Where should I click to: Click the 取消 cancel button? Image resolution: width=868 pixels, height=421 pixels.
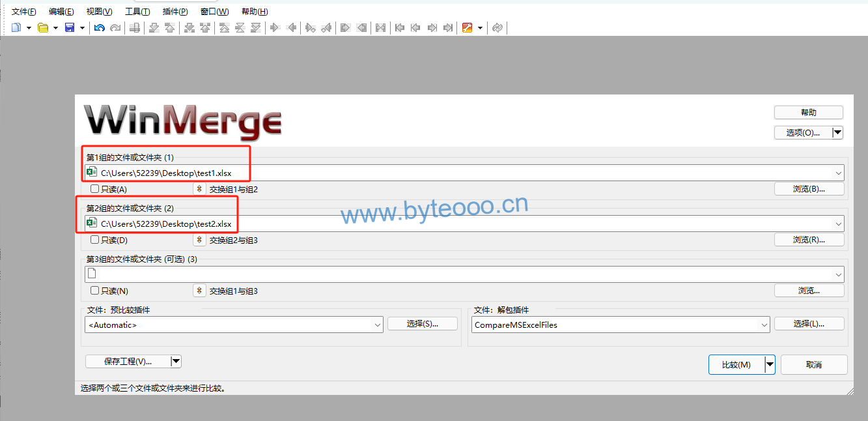814,365
